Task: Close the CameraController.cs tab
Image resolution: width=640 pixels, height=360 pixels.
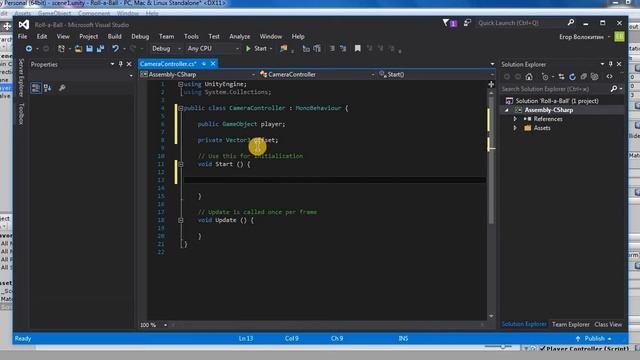Action: [x=213, y=64]
